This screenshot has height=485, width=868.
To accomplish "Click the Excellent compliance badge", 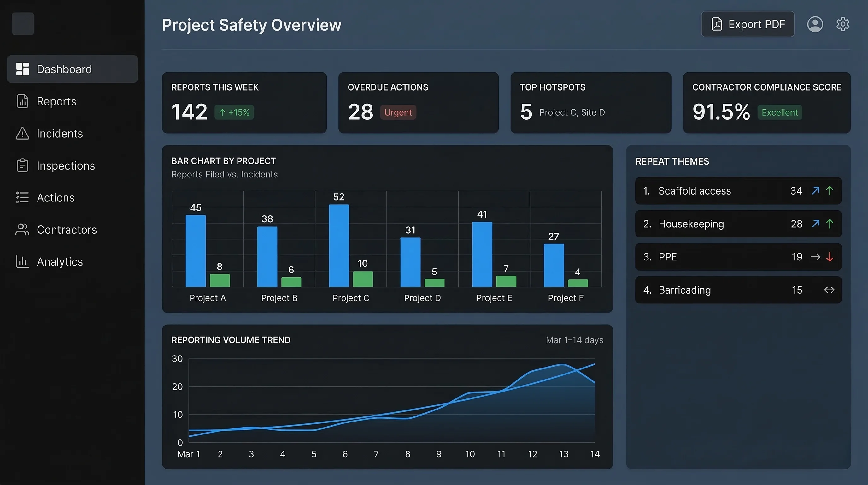I will (780, 112).
